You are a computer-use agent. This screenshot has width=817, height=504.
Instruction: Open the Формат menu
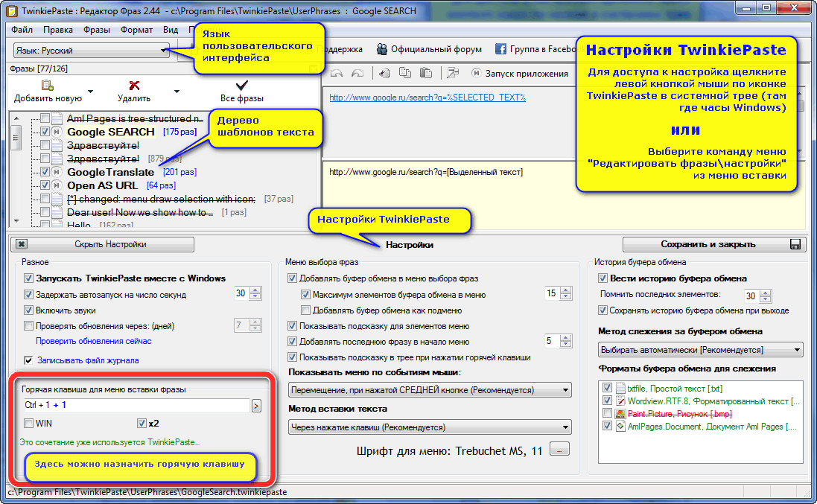coord(136,30)
